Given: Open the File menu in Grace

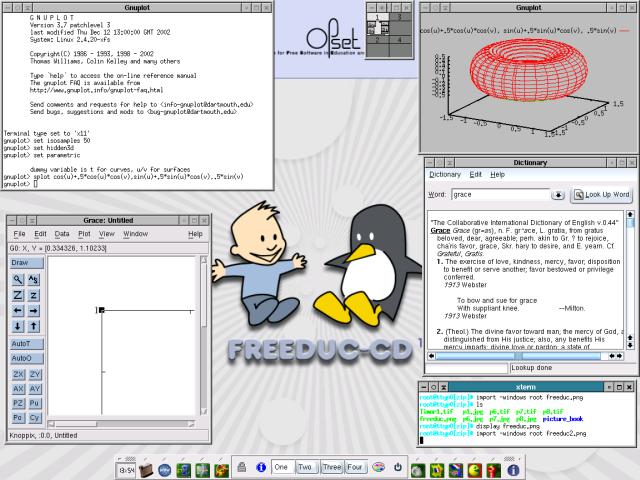Looking at the screenshot, I should [x=19, y=234].
